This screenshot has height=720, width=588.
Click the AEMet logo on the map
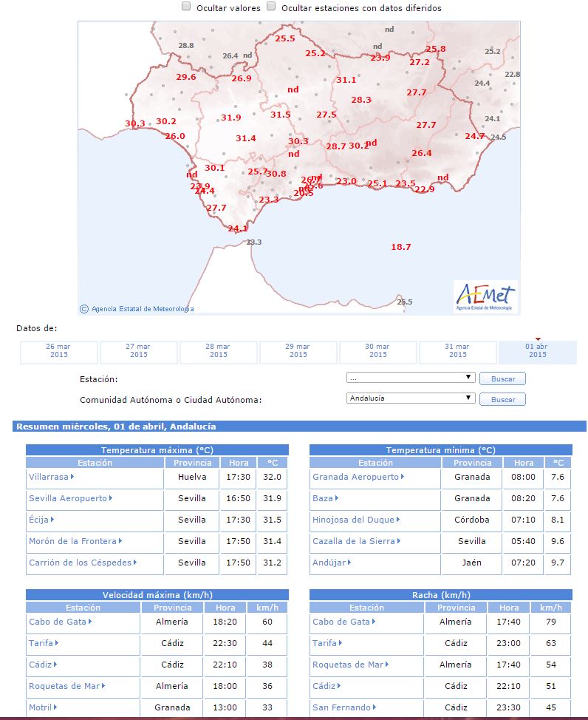click(485, 297)
